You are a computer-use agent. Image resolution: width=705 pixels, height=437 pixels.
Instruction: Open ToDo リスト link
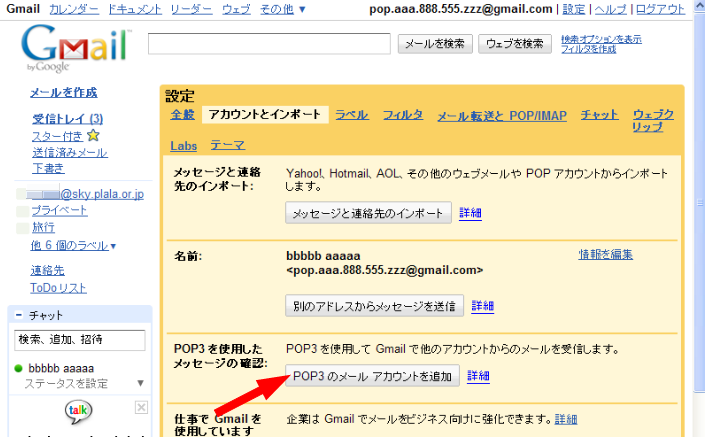58,288
